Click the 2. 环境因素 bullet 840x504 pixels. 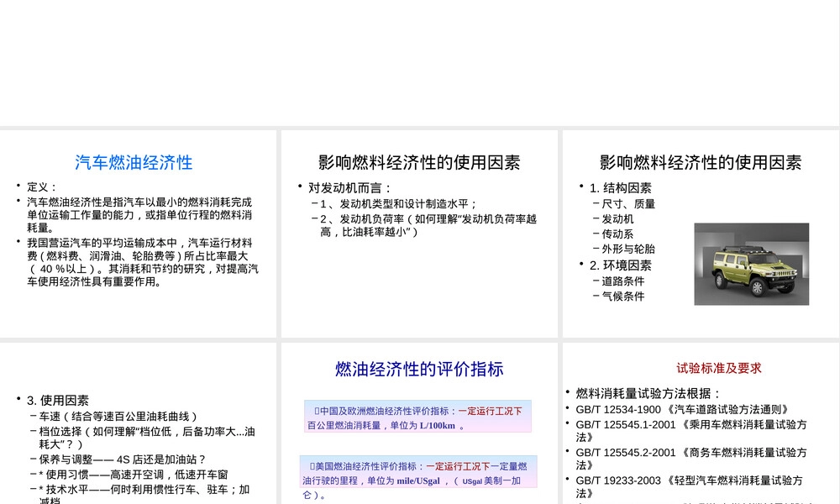click(x=621, y=265)
